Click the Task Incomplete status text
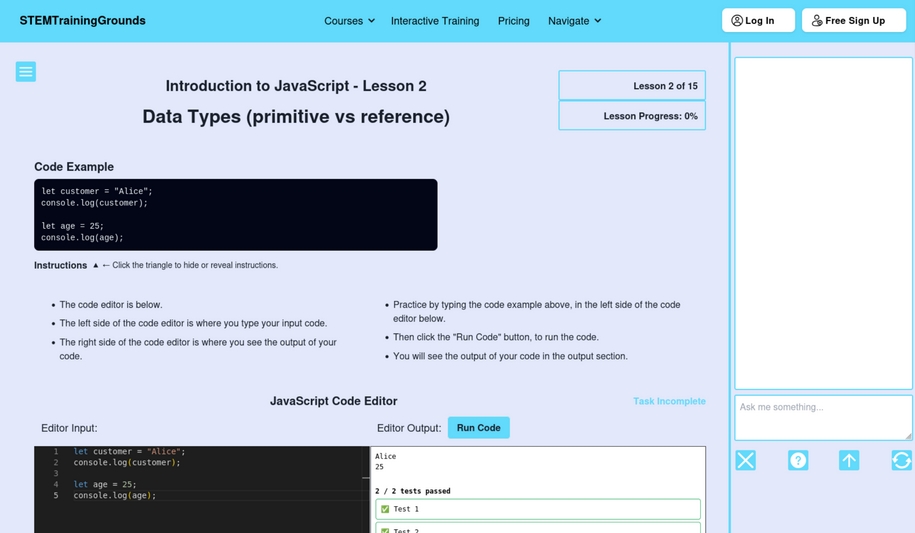Viewport: 915px width, 533px height. pyautogui.click(x=669, y=401)
